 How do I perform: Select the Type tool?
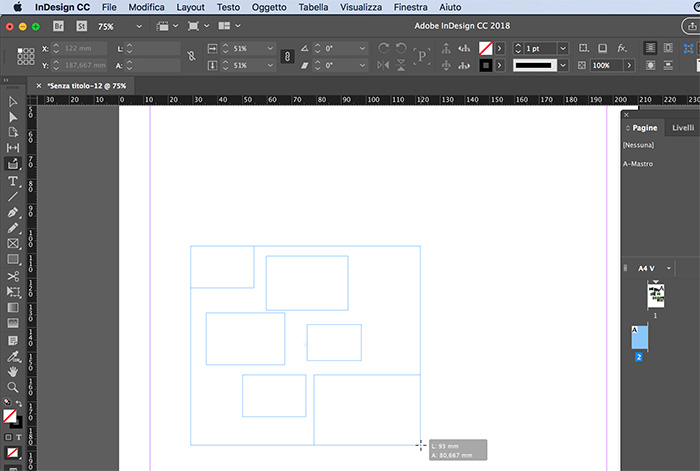13,181
